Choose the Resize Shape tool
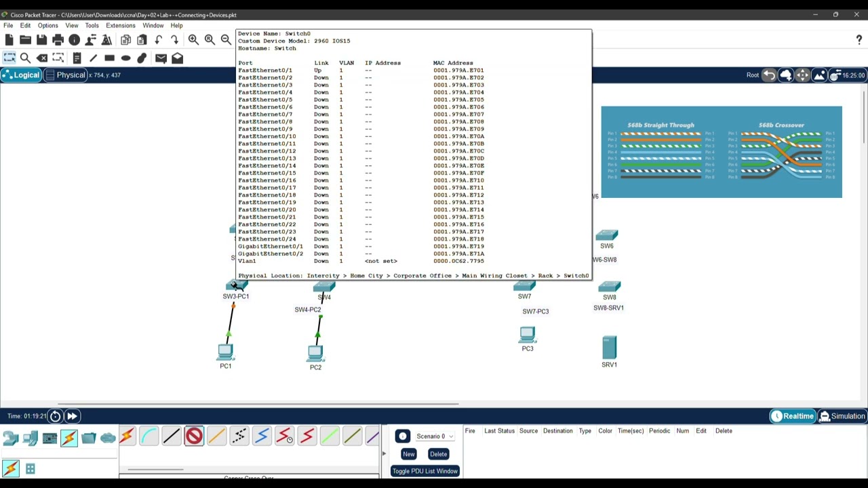The width and height of the screenshot is (868, 488). pos(58,58)
